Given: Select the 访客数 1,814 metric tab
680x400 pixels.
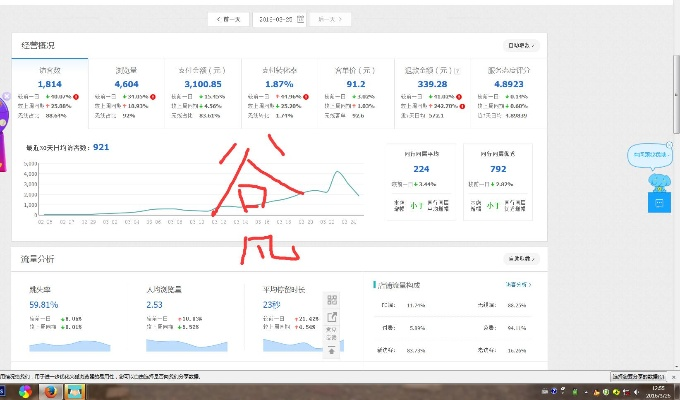Looking at the screenshot, I should pos(50,84).
